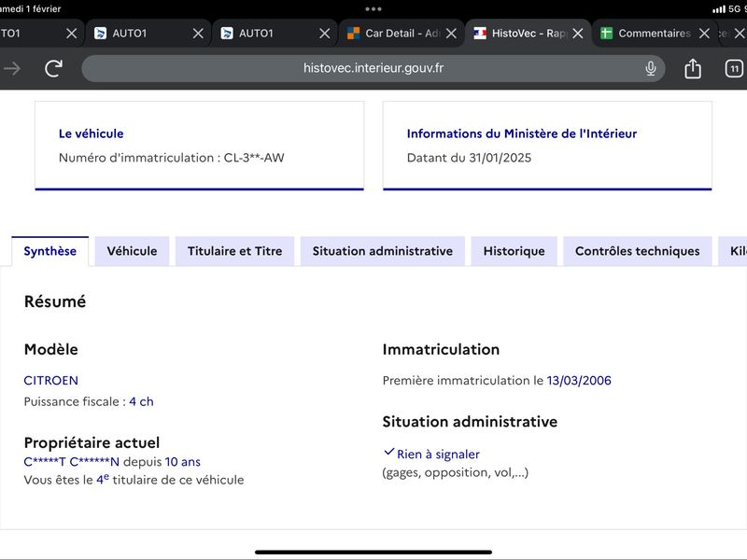
Task: Click 'Vous êtes le 4e titulaire' line
Action: click(x=134, y=480)
